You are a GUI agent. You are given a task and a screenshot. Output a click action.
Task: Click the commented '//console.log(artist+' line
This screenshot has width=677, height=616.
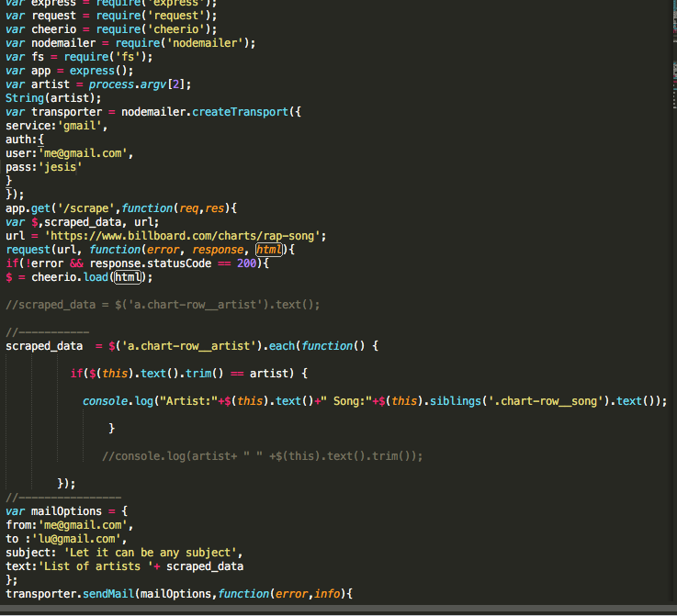pyautogui.click(x=262, y=456)
